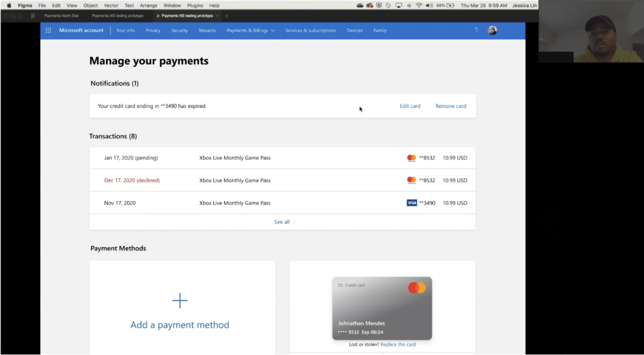Go to Your info page
This screenshot has height=355, width=644.
coord(125,31)
